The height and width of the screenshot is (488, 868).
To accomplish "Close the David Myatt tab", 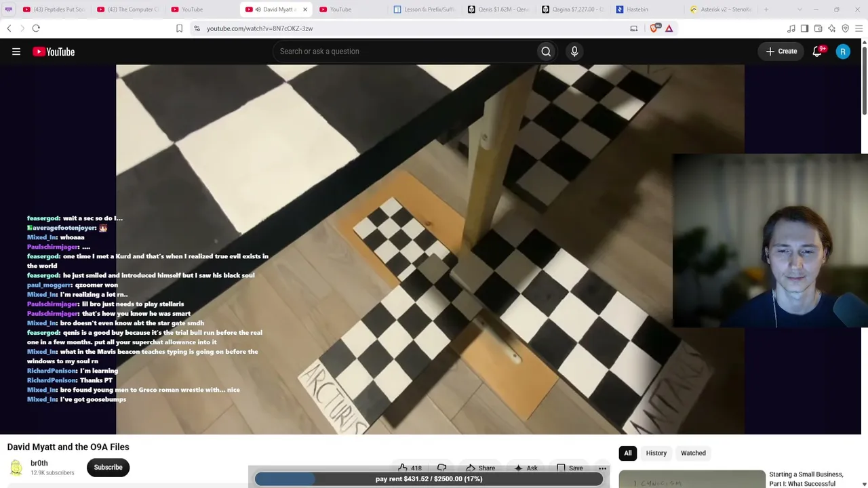I will coord(304,9).
